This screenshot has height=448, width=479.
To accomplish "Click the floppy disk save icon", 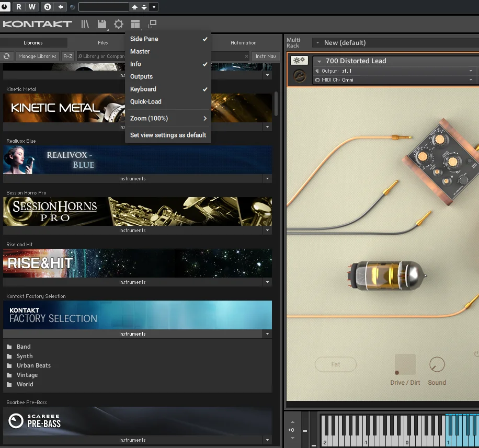I will [102, 24].
